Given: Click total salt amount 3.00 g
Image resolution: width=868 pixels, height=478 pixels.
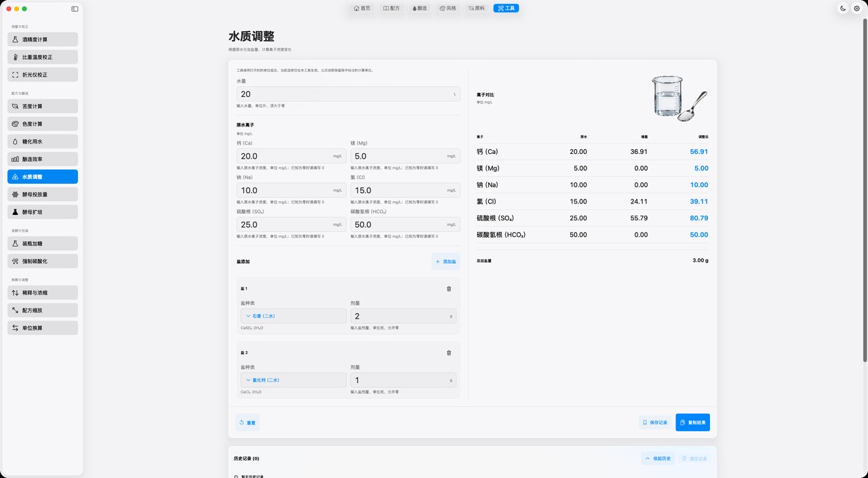Looking at the screenshot, I should 701,260.
